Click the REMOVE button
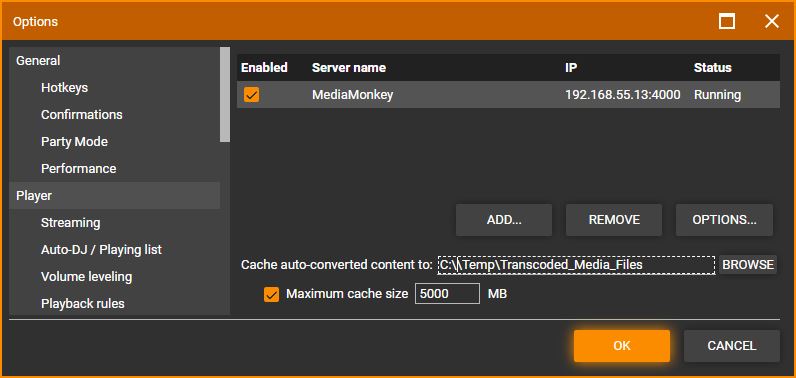The width and height of the screenshot is (796, 378). tap(614, 220)
